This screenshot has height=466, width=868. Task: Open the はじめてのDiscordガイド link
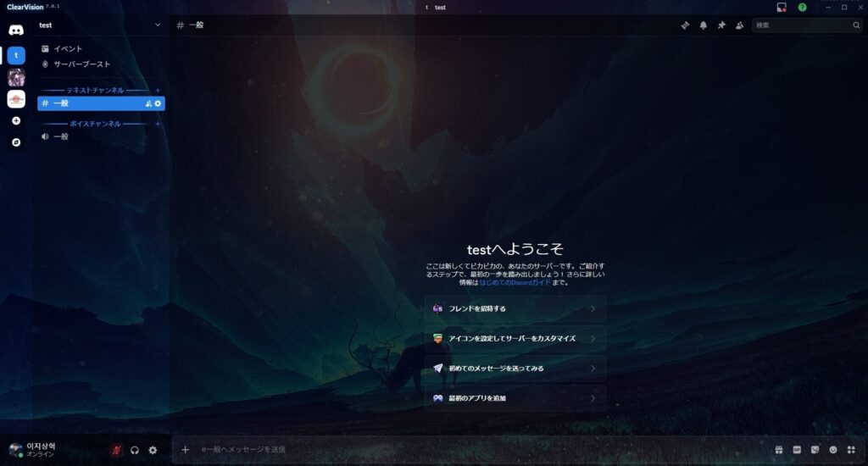[x=515, y=282]
